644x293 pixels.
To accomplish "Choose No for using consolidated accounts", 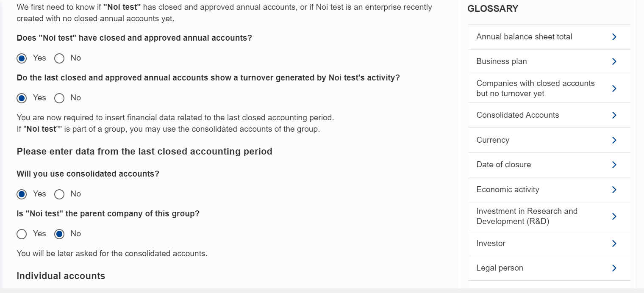I will [59, 194].
